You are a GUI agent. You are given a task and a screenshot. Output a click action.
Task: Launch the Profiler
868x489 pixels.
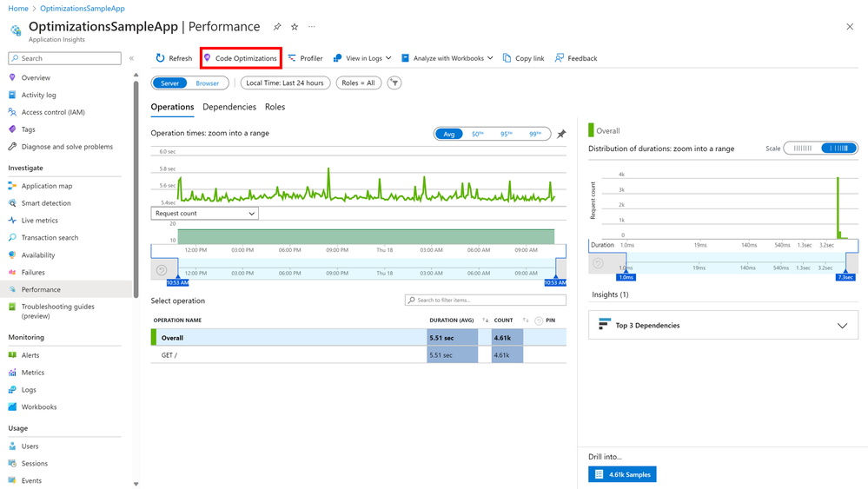(x=305, y=58)
